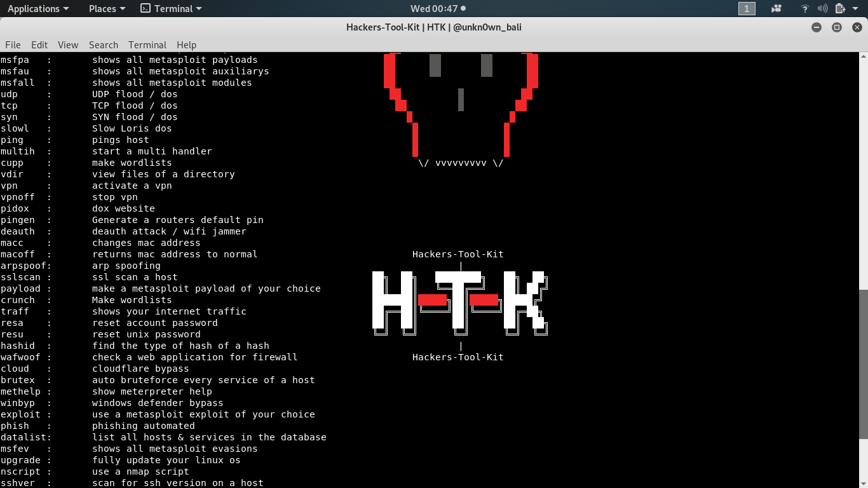Viewport: 868px width, 488px height.
Task: Click 'reset account password' text
Action: point(155,323)
